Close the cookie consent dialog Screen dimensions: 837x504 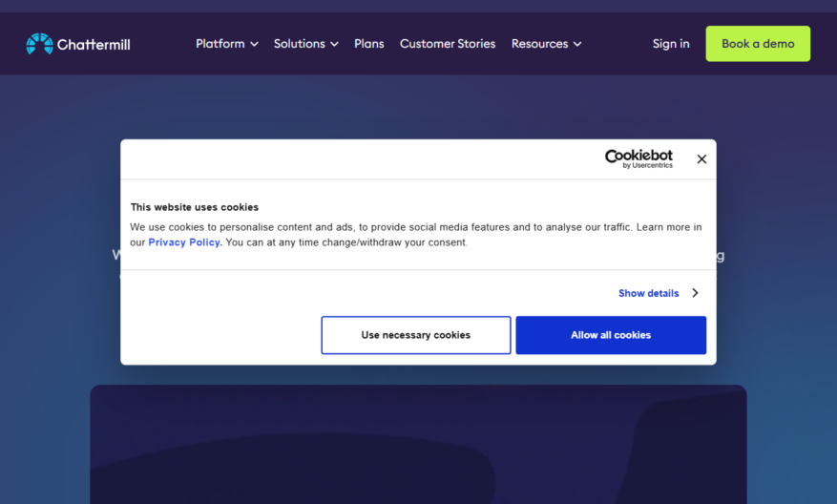point(701,159)
